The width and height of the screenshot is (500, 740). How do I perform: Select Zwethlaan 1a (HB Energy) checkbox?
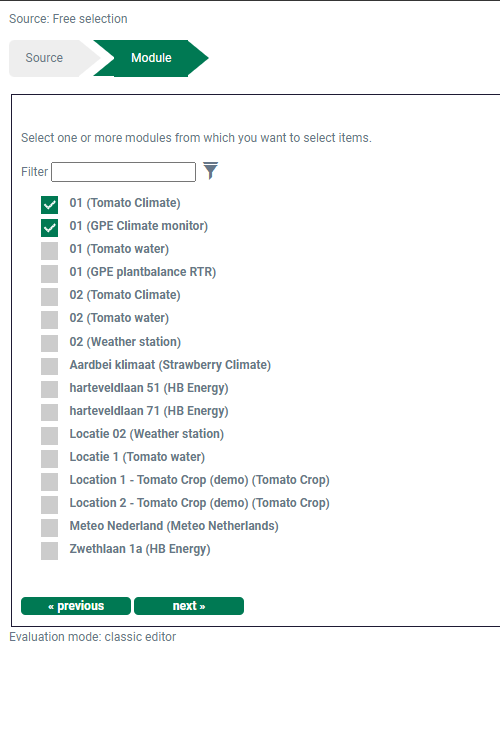point(50,551)
